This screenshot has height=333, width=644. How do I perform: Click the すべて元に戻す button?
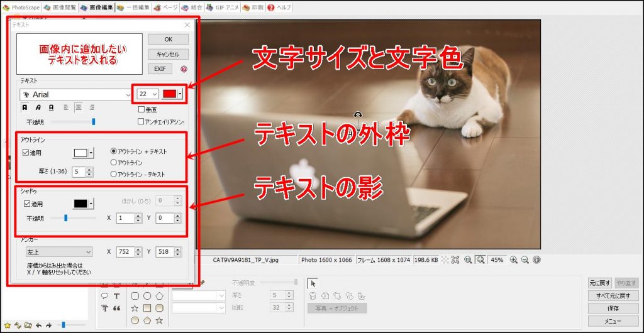pyautogui.click(x=613, y=296)
